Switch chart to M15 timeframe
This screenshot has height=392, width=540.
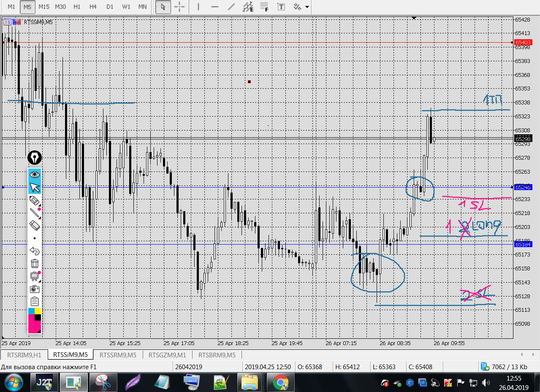click(x=44, y=7)
